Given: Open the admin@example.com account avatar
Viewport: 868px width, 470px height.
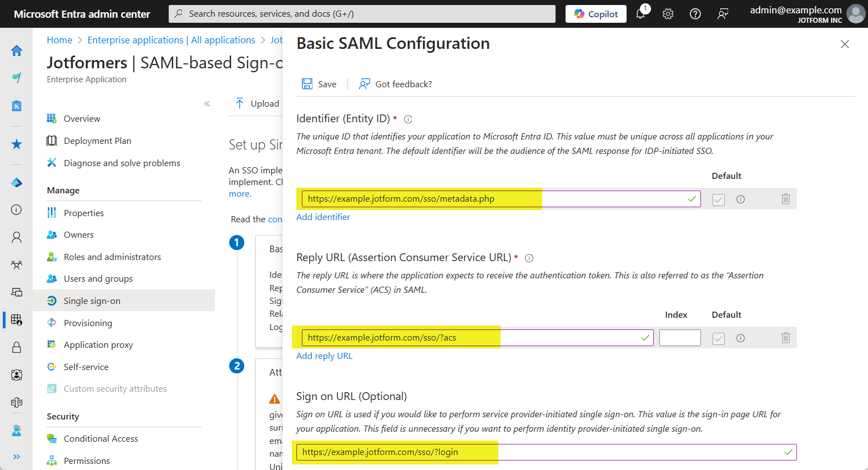Looking at the screenshot, I should click(x=856, y=14).
